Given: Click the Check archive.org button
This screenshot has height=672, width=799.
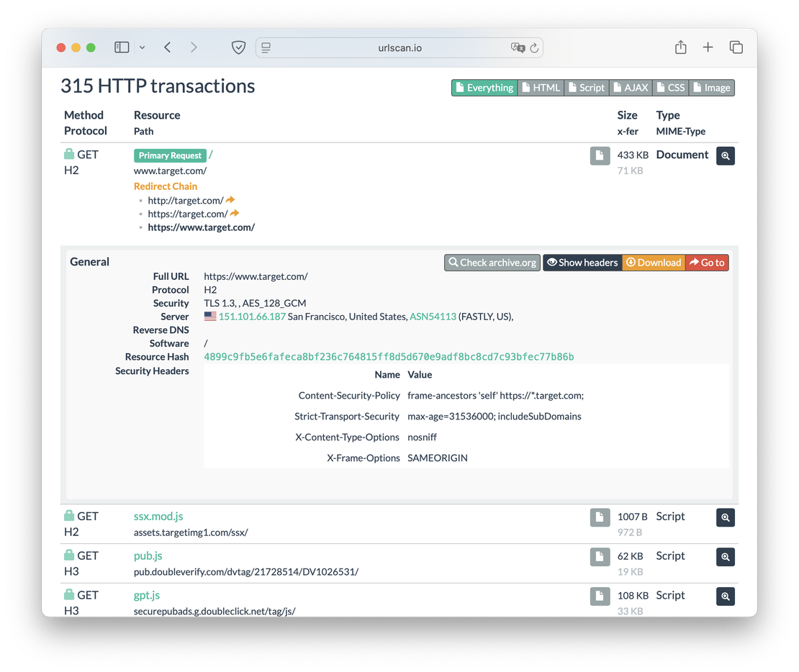Looking at the screenshot, I should [492, 263].
